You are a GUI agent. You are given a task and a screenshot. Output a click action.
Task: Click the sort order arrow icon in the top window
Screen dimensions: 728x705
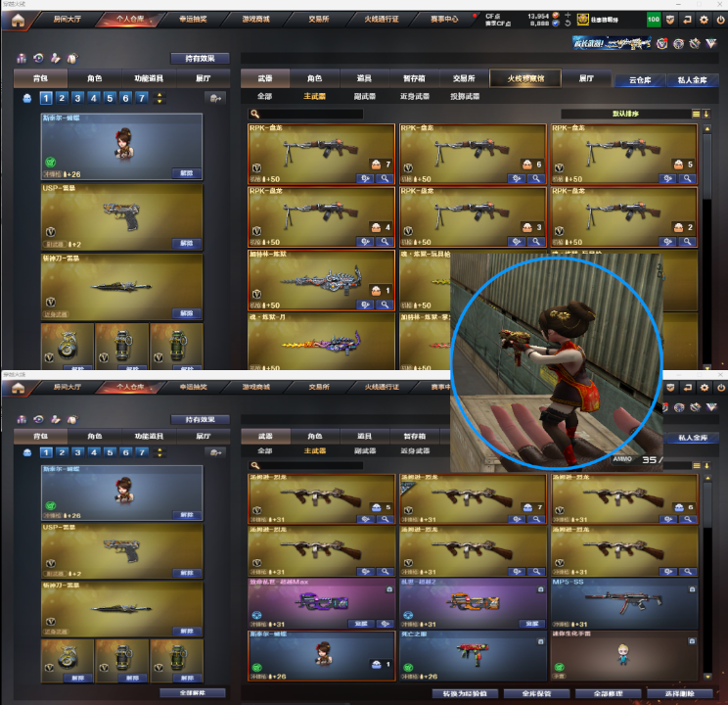point(706,114)
